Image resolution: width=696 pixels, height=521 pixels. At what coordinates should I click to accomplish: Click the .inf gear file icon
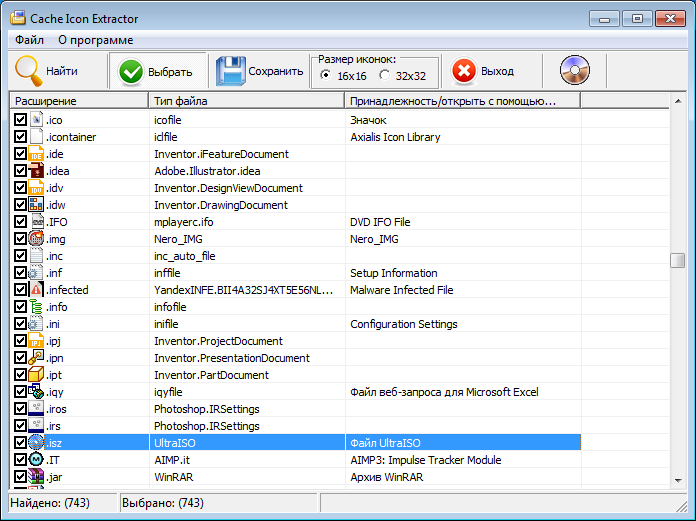click(36, 273)
